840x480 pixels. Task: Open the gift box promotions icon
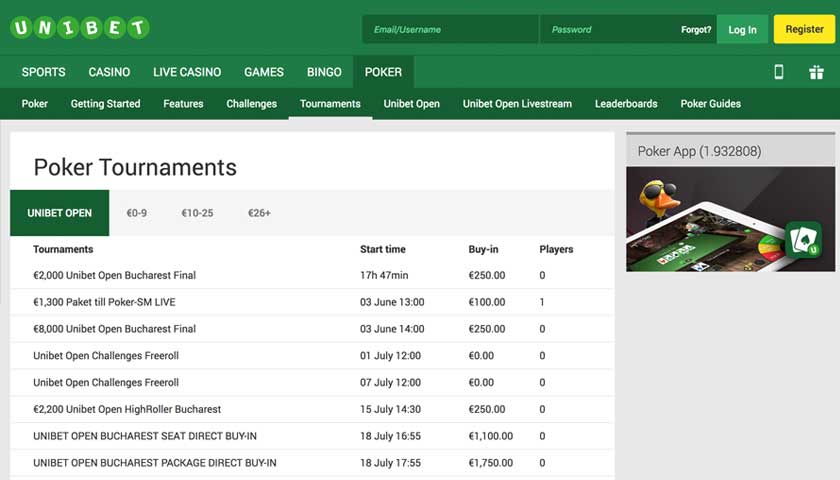coord(816,72)
